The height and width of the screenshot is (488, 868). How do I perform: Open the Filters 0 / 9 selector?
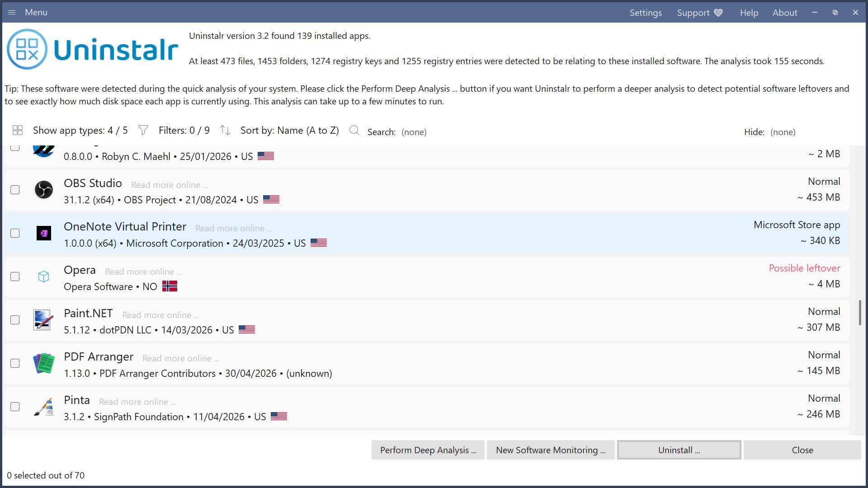184,131
